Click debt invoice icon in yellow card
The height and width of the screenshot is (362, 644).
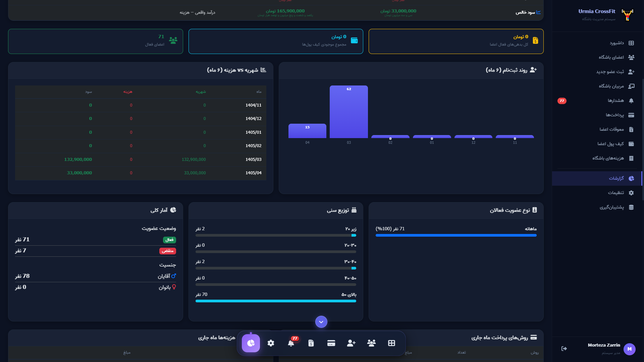coord(535,41)
